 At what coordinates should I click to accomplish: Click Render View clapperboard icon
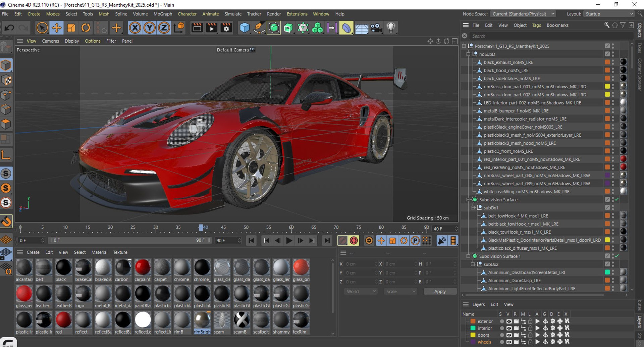pyautogui.click(x=197, y=28)
